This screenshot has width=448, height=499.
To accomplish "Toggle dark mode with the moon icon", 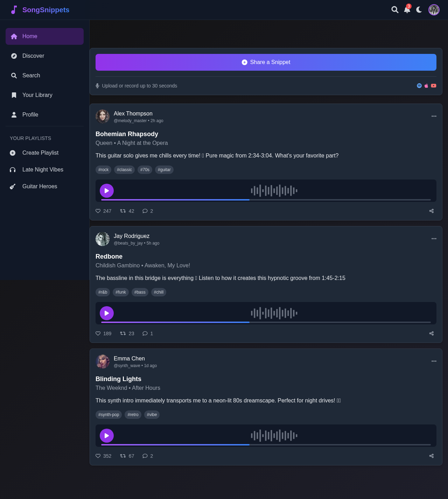I will [x=419, y=10].
